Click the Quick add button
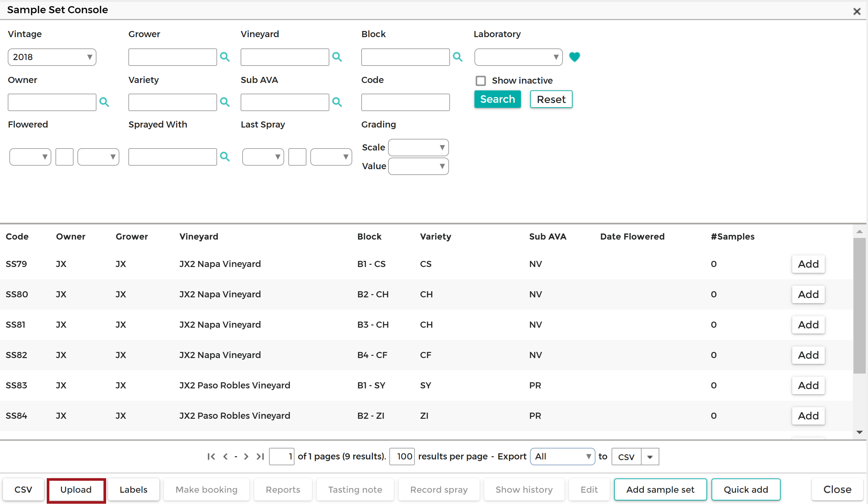The width and height of the screenshot is (868, 504). [746, 489]
